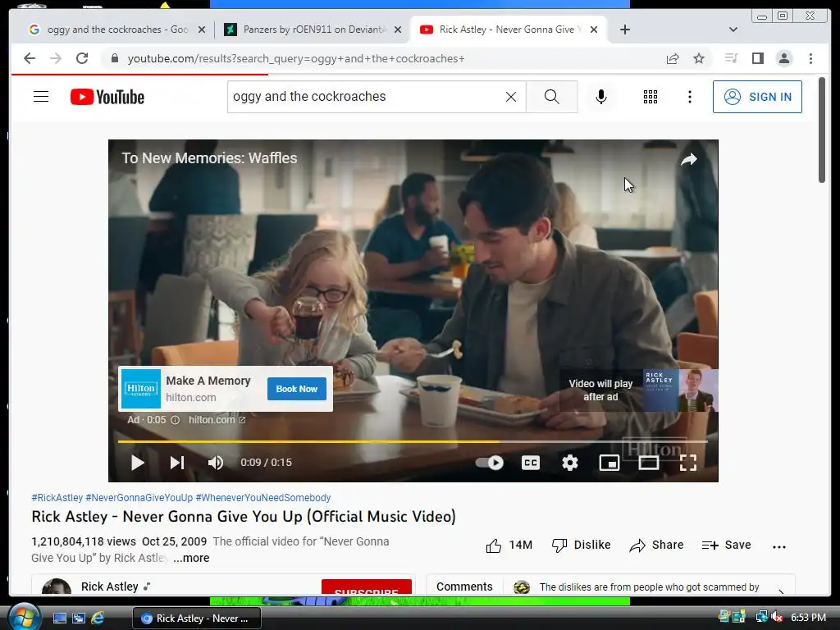840x630 pixels.
Task: Open the hilton.com ad link
Action: click(217, 420)
